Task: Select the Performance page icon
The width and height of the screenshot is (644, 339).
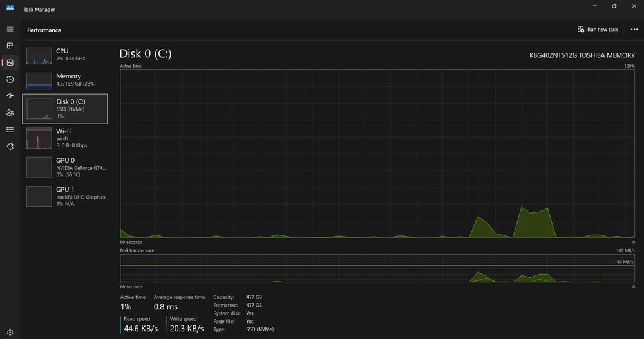Action: click(10, 62)
